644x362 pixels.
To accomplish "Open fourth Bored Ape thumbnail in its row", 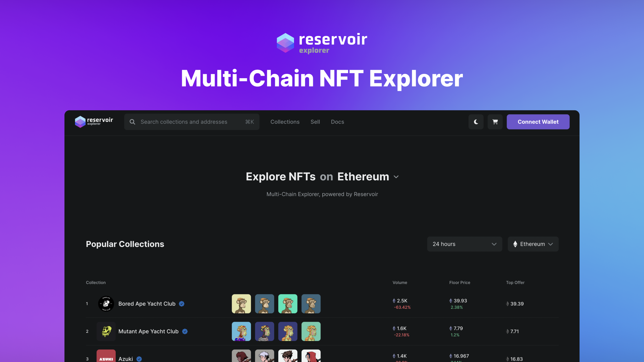I will (311, 304).
